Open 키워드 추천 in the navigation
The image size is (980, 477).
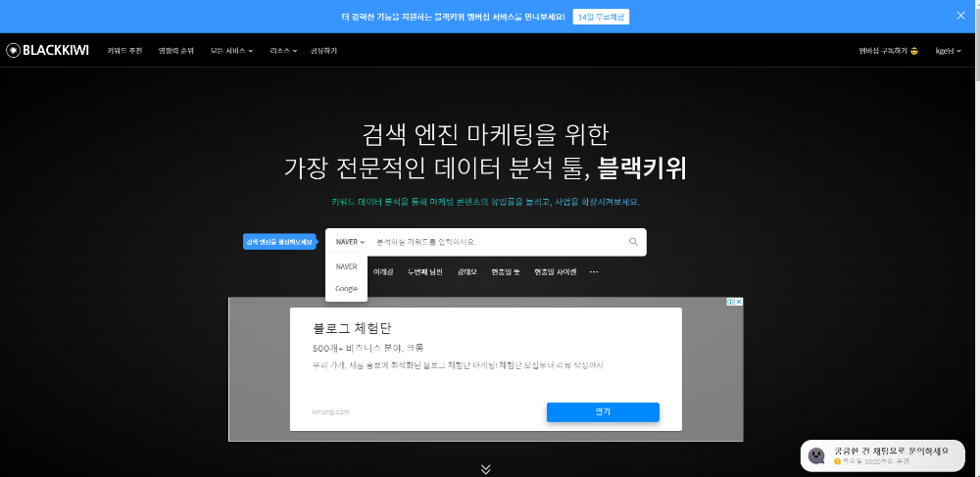[x=124, y=51]
